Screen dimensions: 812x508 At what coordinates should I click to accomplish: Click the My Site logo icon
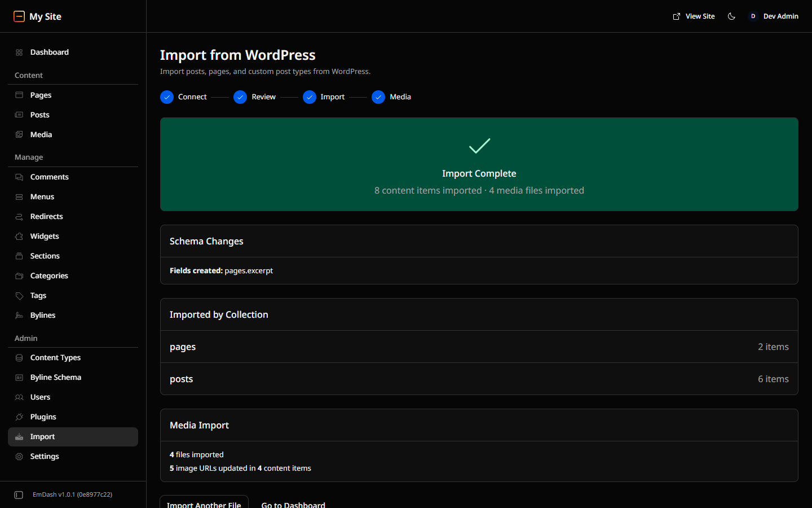pos(19,16)
